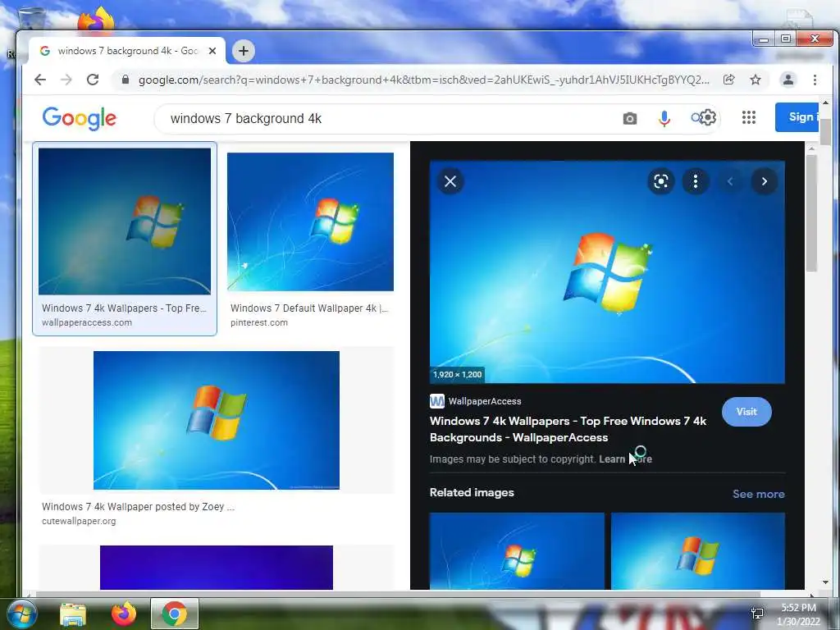Bookmark this page with the star icon
Image resolution: width=840 pixels, height=630 pixels.
(x=756, y=80)
